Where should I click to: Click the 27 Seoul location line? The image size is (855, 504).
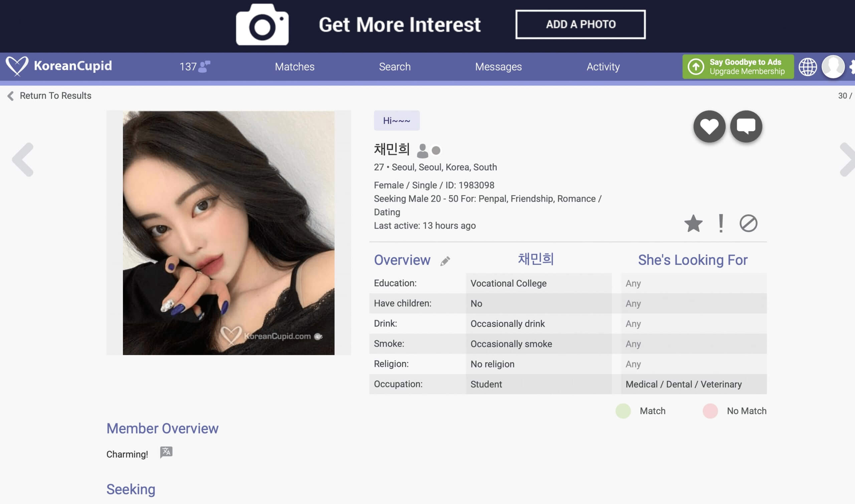tap(435, 167)
